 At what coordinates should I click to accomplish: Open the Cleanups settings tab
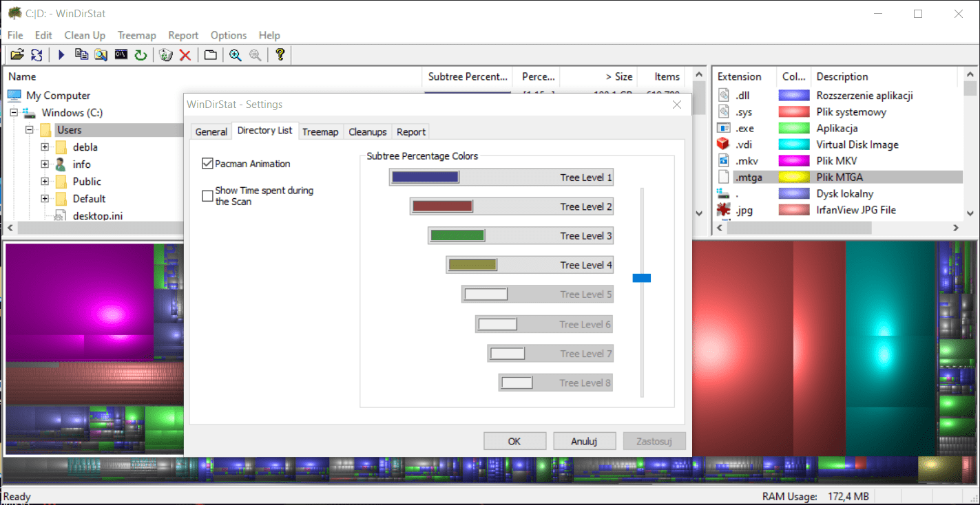(368, 132)
